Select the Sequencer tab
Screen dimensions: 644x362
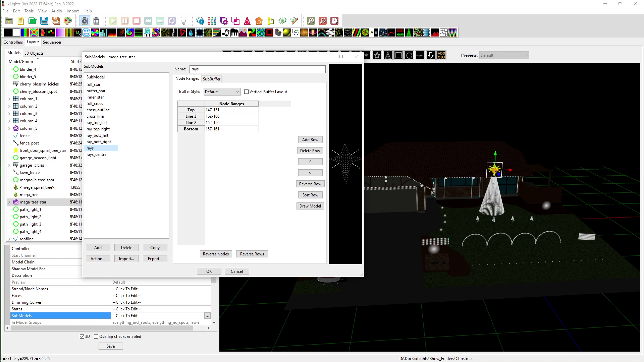coord(52,42)
